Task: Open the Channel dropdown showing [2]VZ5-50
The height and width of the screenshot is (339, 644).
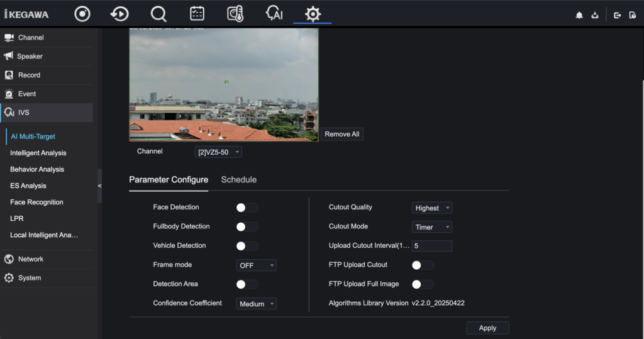Action: [x=218, y=152]
